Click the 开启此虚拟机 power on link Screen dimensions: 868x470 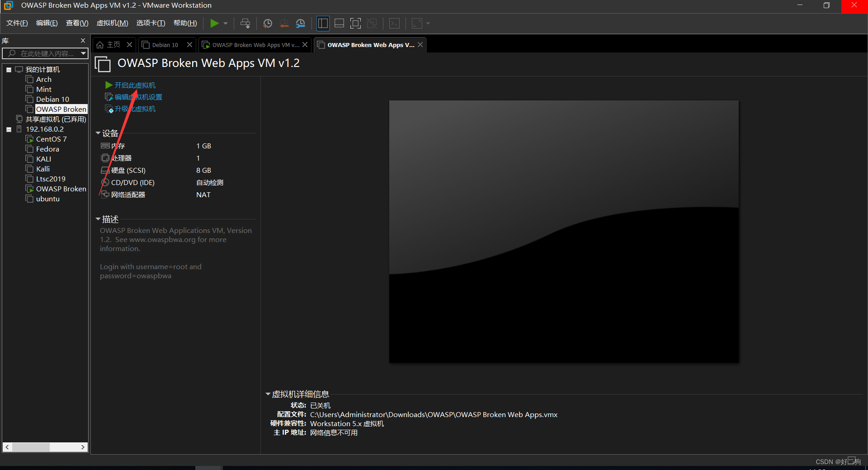(x=135, y=85)
